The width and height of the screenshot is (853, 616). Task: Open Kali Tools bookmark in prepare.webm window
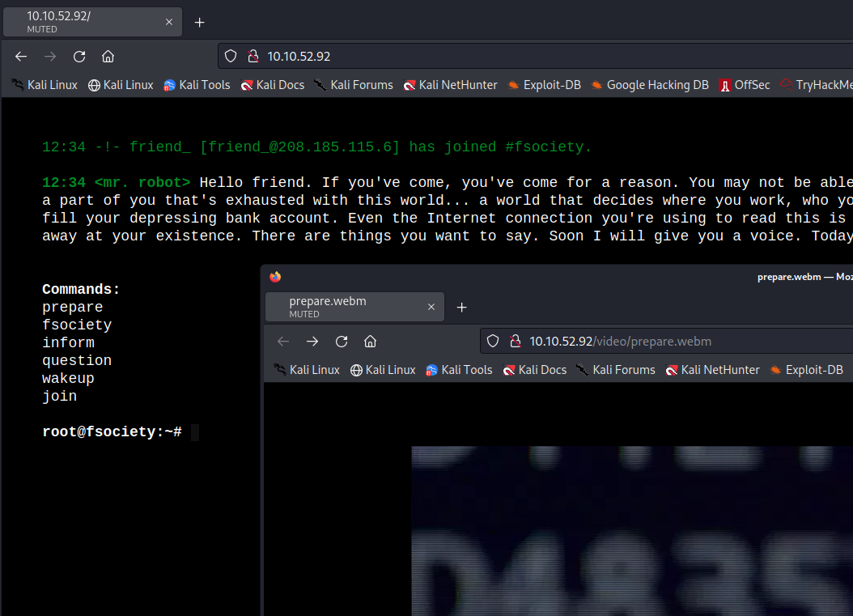click(x=458, y=370)
